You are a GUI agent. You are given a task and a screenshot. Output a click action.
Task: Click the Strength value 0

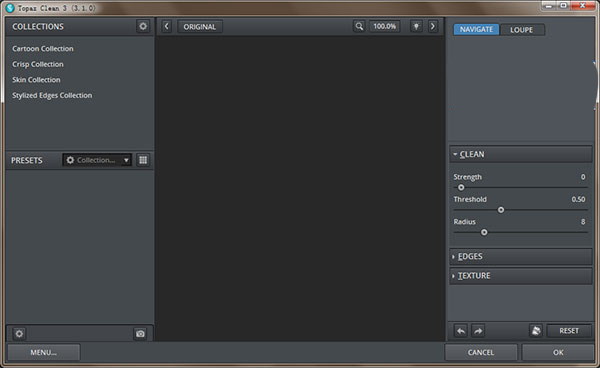[x=583, y=177]
